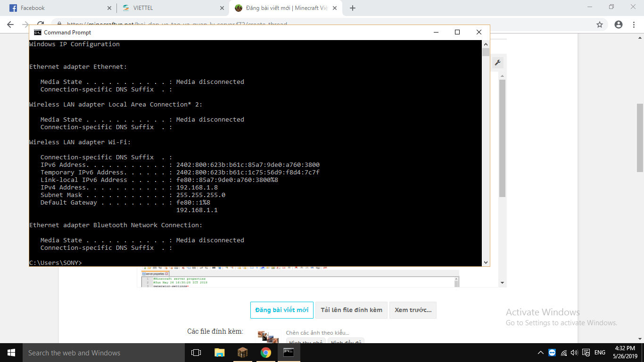
Task: Click the wrench icon in the editor
Action: 498,63
